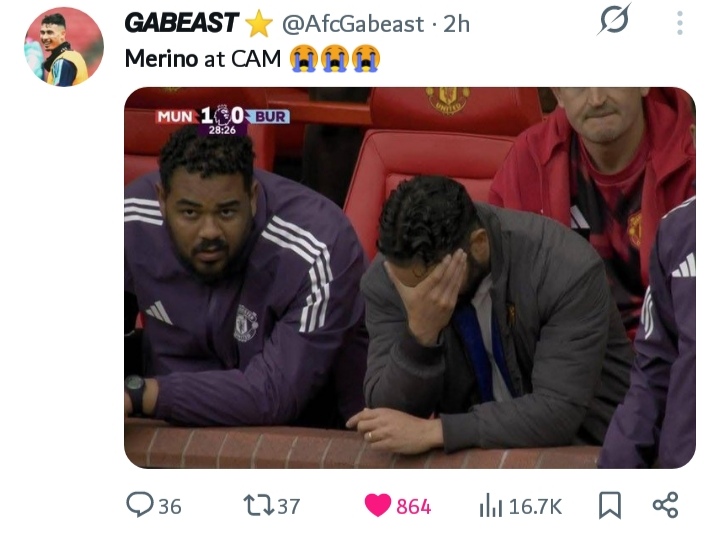
Task: Open GABEAST's profile avatar
Action: 64,47
